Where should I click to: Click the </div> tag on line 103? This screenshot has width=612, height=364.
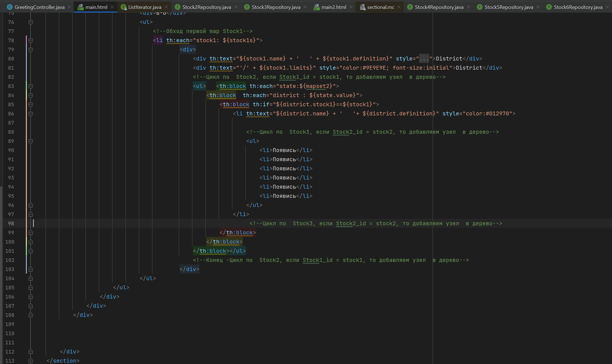pos(189,269)
